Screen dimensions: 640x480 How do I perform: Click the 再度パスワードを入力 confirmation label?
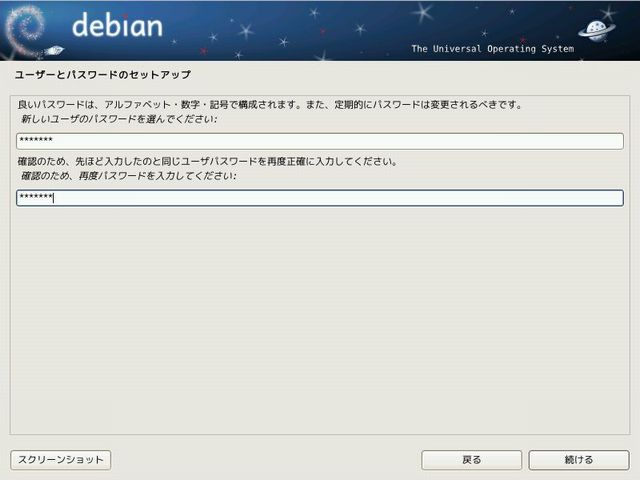click(x=128, y=176)
